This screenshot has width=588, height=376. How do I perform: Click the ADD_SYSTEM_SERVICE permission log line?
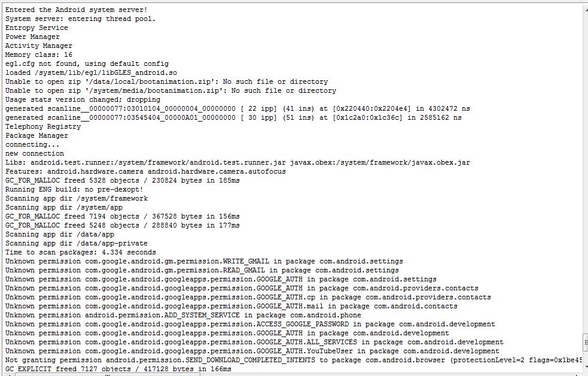[191, 315]
